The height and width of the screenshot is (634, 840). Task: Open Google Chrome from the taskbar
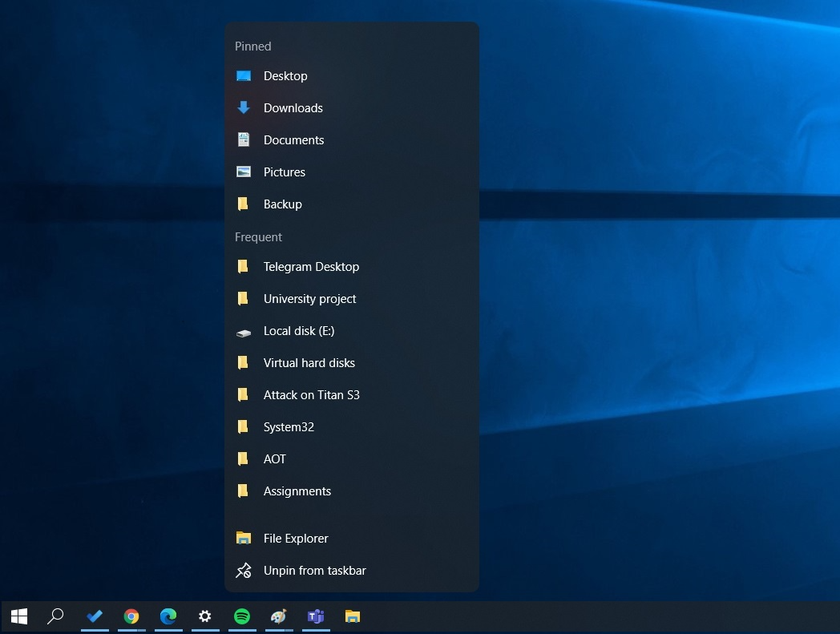click(x=131, y=617)
